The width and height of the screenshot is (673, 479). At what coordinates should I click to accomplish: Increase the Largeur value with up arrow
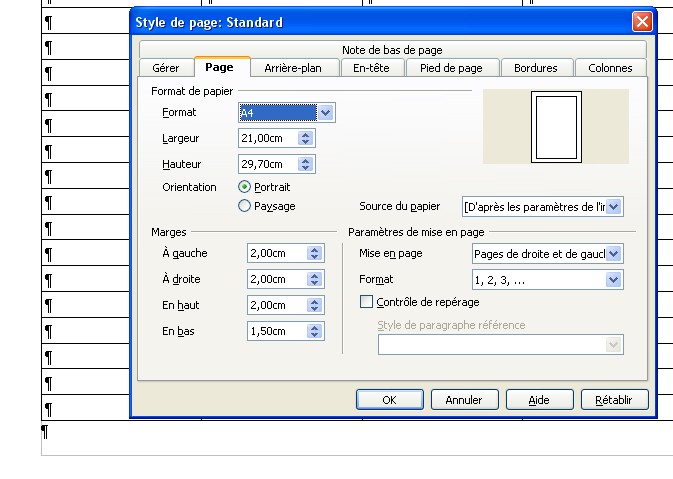pyautogui.click(x=306, y=135)
